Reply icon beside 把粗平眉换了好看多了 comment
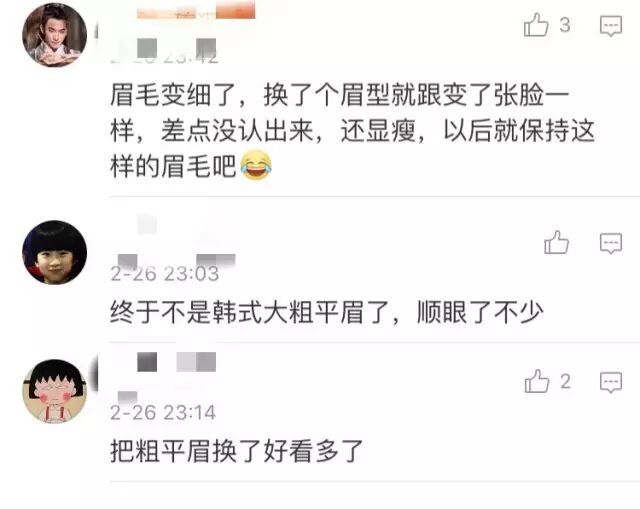 point(611,382)
